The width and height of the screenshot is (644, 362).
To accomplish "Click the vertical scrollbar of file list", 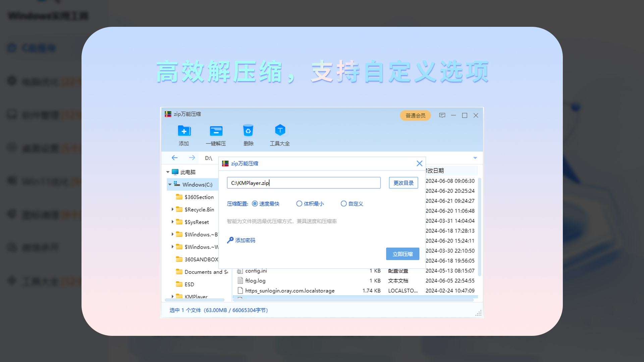I will tap(480, 227).
